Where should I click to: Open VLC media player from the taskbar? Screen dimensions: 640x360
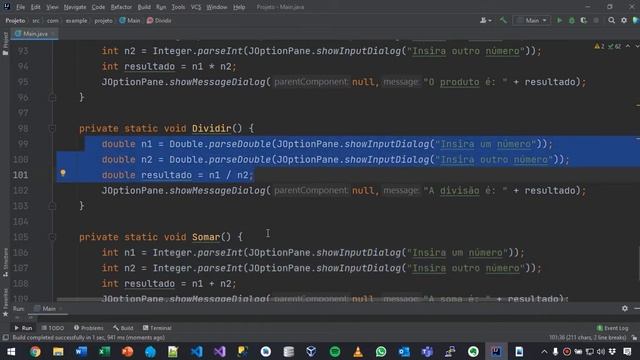coord(358,351)
